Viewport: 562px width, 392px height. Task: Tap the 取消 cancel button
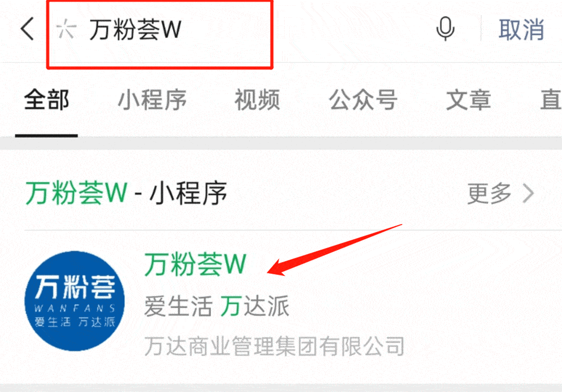[x=521, y=29]
